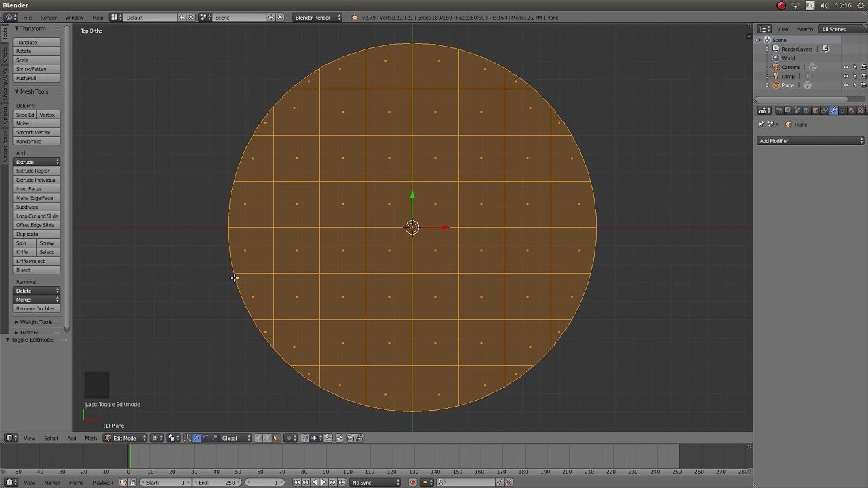
Task: Toggle the 3D manipulator widget icon
Action: coord(187,438)
